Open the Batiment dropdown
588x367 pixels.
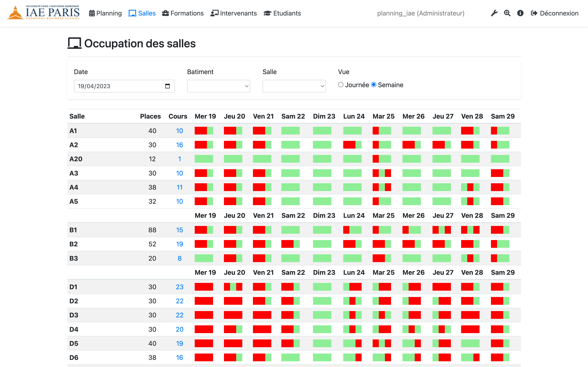click(x=218, y=86)
